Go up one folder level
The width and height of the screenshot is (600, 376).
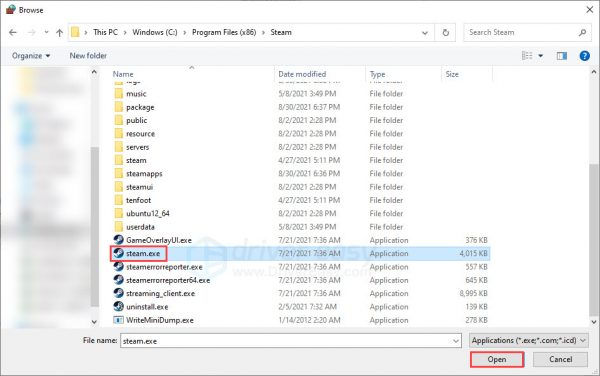(59, 33)
